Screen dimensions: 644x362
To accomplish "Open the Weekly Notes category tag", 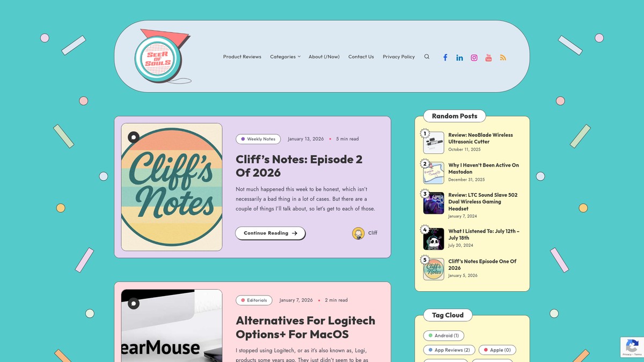I will (x=258, y=139).
